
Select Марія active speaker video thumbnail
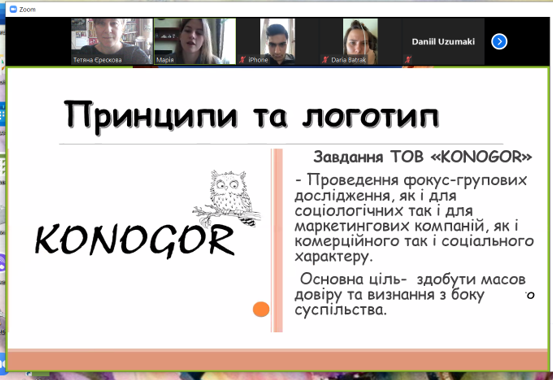coord(195,41)
